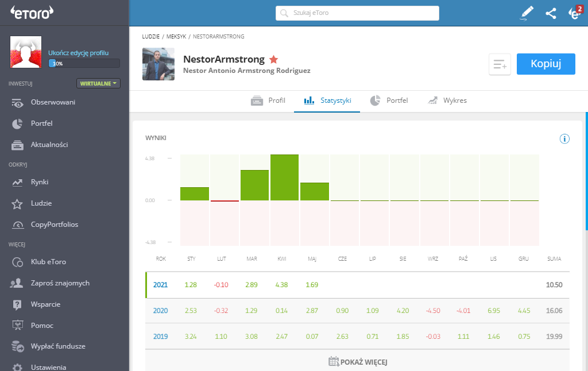588x371 pixels.
Task: Click the Zaproś znajomych people icon
Action: [x=17, y=283]
